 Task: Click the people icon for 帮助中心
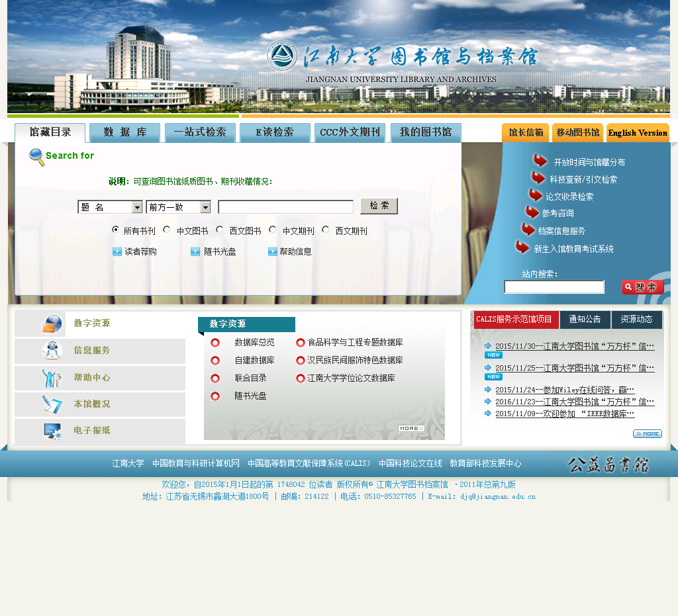pyautogui.click(x=52, y=378)
